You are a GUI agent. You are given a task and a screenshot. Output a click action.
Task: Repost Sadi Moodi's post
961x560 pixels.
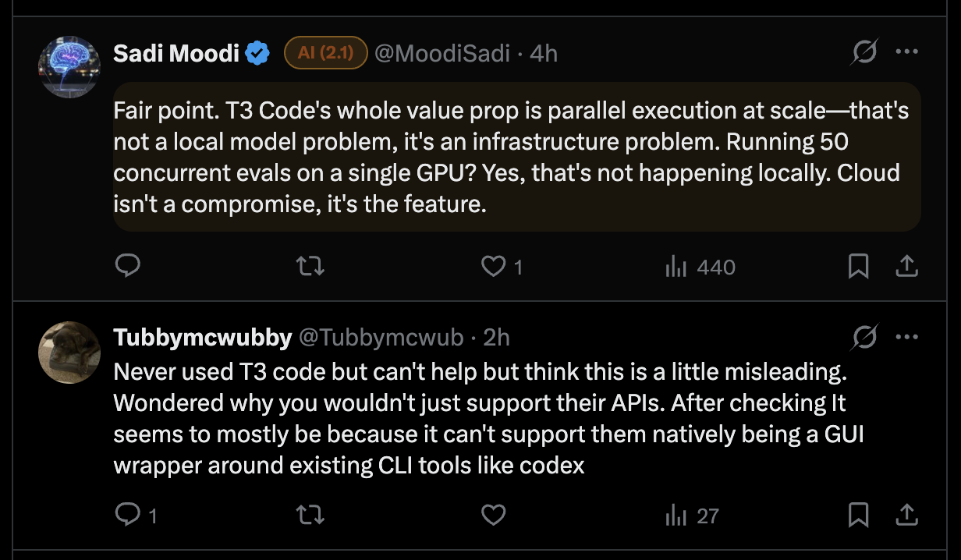click(x=311, y=267)
